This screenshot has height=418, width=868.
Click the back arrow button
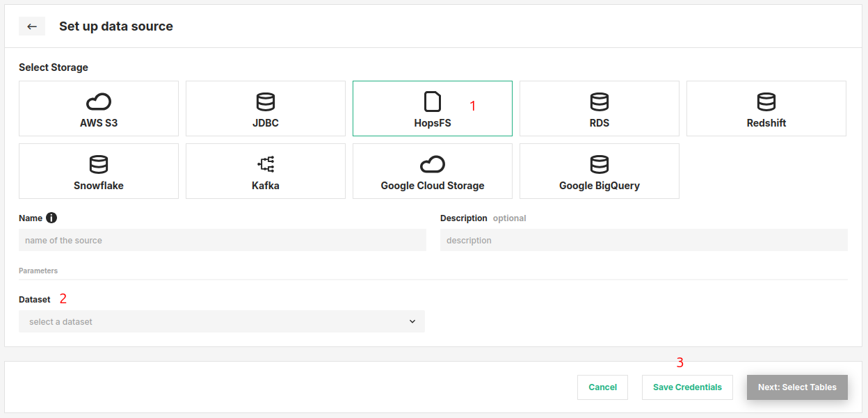32,26
